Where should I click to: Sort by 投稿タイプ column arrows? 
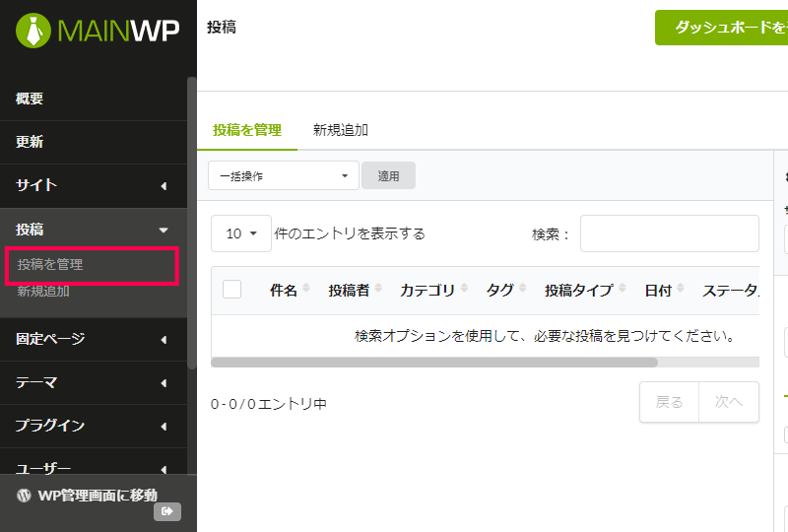tap(623, 289)
